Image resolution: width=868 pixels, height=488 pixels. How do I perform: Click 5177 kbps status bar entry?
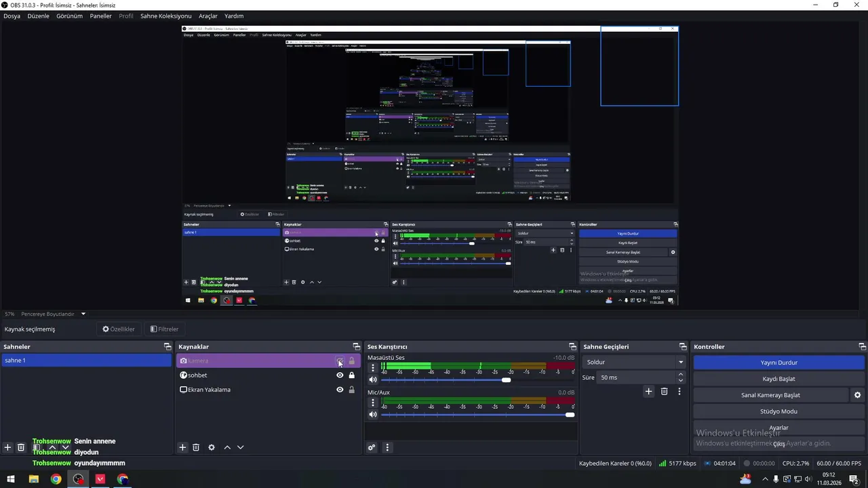tap(677, 464)
